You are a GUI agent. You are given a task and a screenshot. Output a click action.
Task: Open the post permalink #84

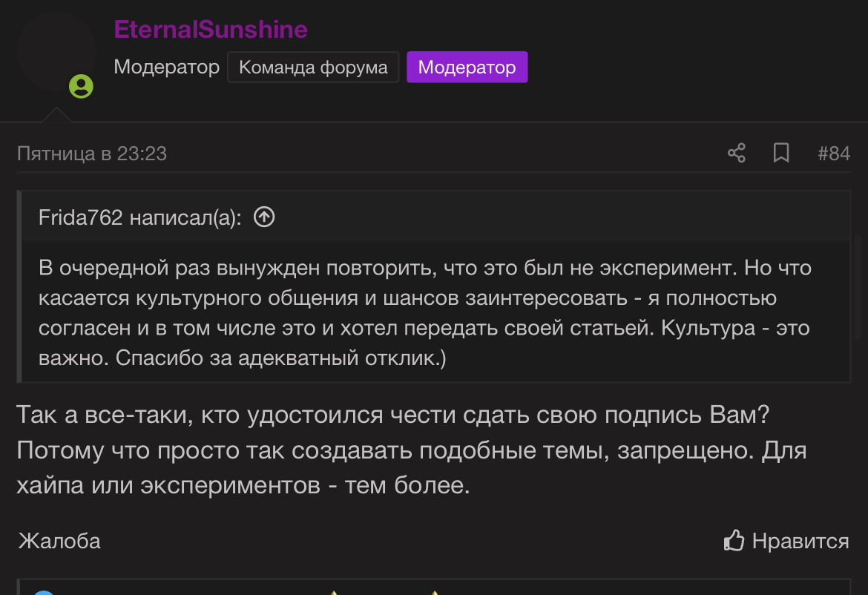tap(833, 154)
